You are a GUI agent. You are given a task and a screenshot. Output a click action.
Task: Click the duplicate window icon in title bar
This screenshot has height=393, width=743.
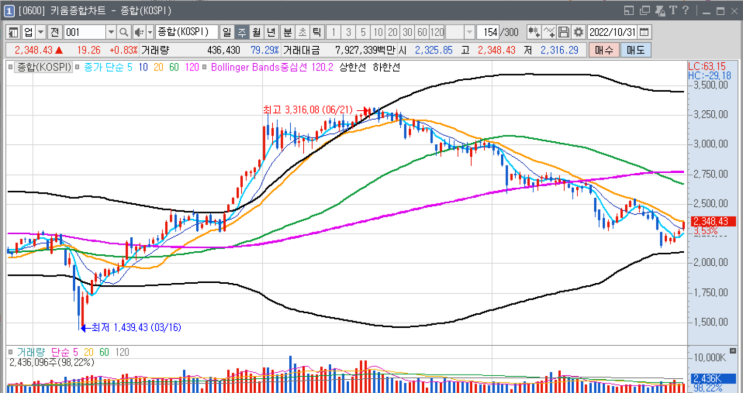pyautogui.click(x=645, y=10)
